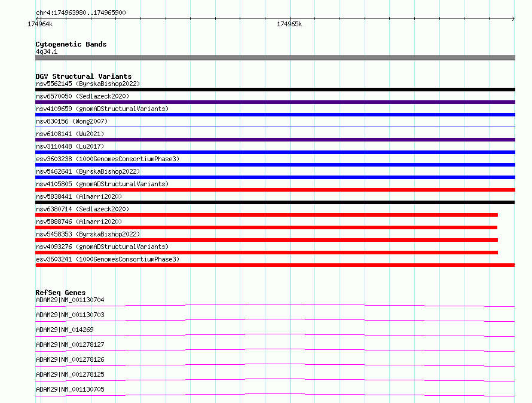The image size is (532, 403).
Task: Select ADAM29|NM_001278125 transcript label
Action: [x=70, y=374]
